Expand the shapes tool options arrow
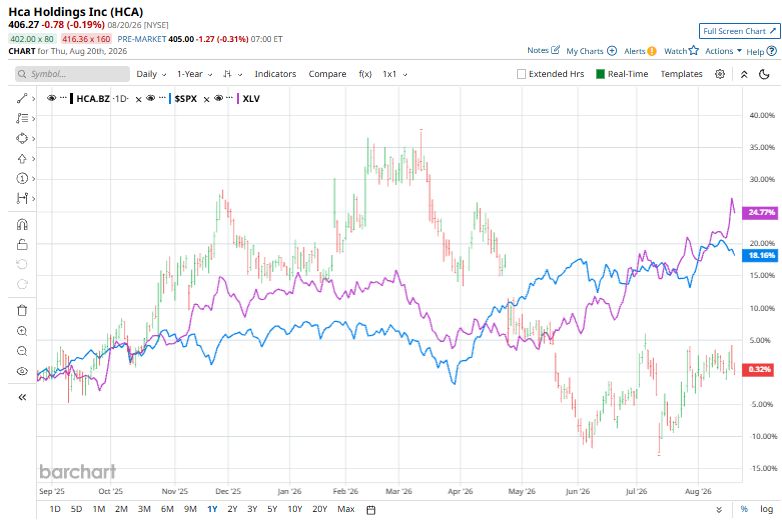The height and width of the screenshot is (526, 782). (x=33, y=139)
